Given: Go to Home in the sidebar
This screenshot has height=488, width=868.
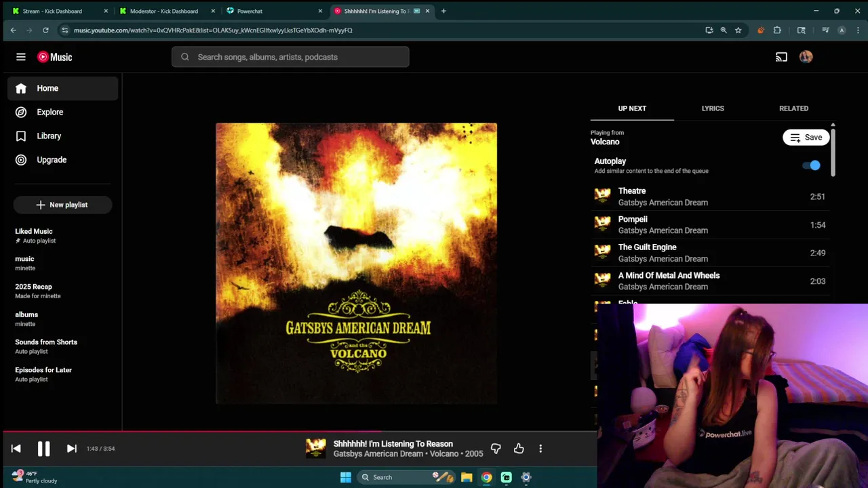Looking at the screenshot, I should click(x=63, y=88).
